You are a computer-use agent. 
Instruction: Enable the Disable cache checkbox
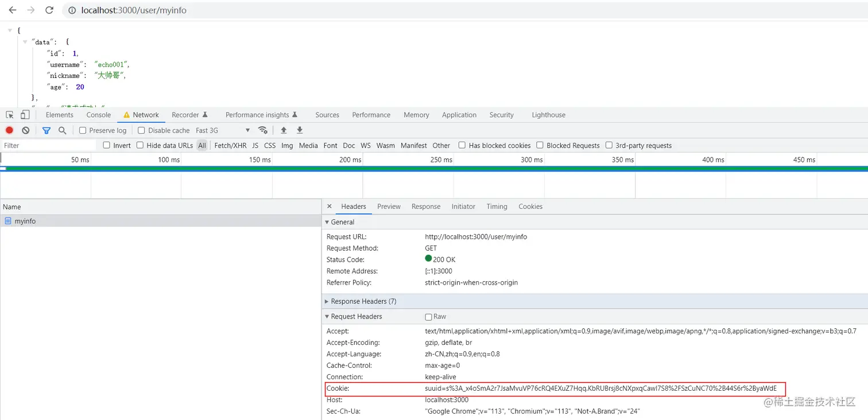pyautogui.click(x=141, y=130)
